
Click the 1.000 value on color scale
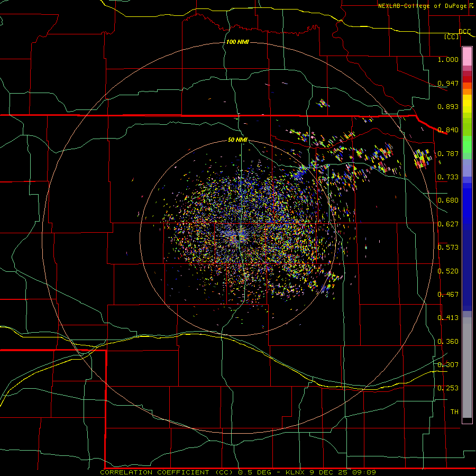pyautogui.click(x=448, y=59)
